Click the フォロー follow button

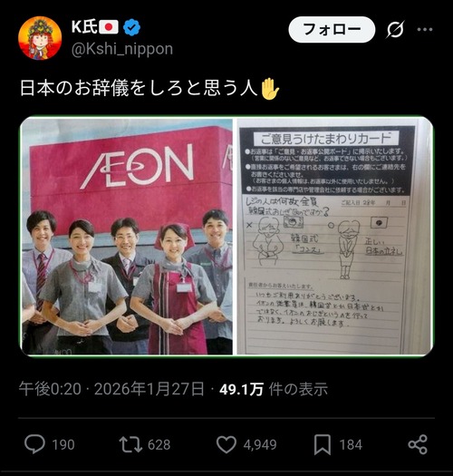point(332,29)
